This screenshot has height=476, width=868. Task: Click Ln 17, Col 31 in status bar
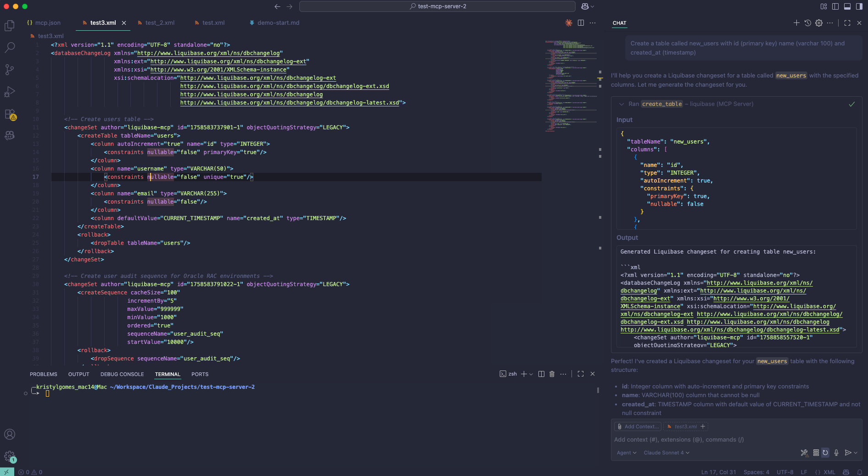click(x=718, y=472)
